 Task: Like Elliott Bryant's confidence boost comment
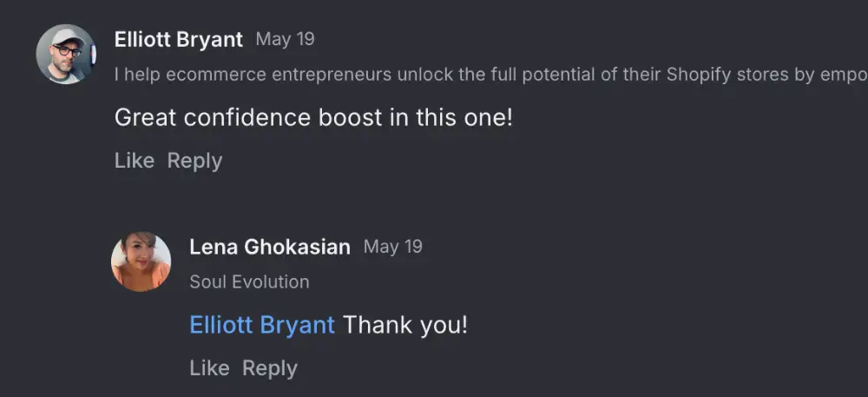coord(134,161)
